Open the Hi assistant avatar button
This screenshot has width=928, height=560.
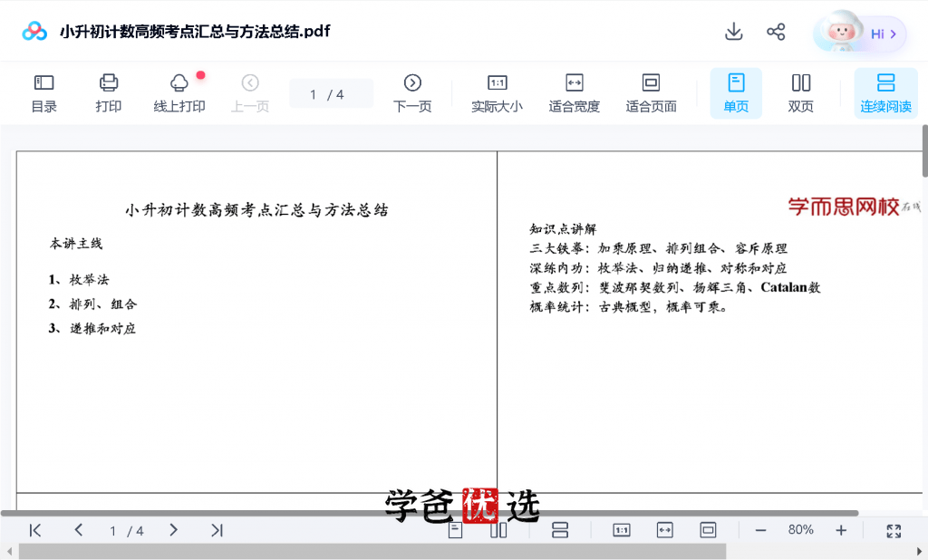pos(860,33)
